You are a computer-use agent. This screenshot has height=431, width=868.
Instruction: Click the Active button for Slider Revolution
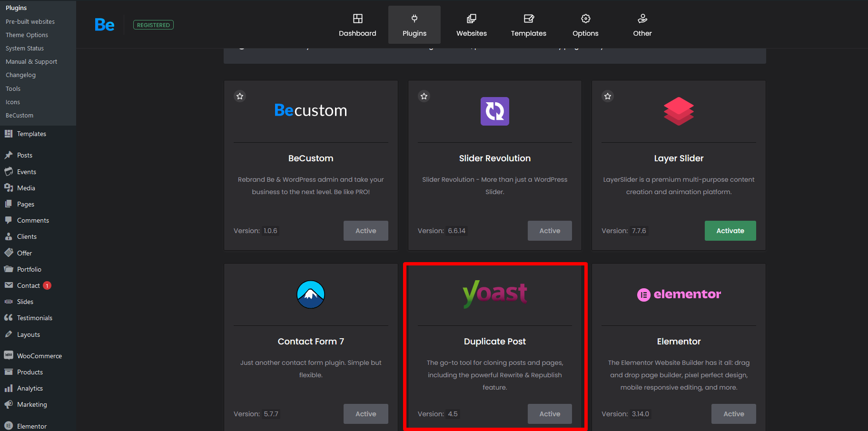(x=550, y=231)
